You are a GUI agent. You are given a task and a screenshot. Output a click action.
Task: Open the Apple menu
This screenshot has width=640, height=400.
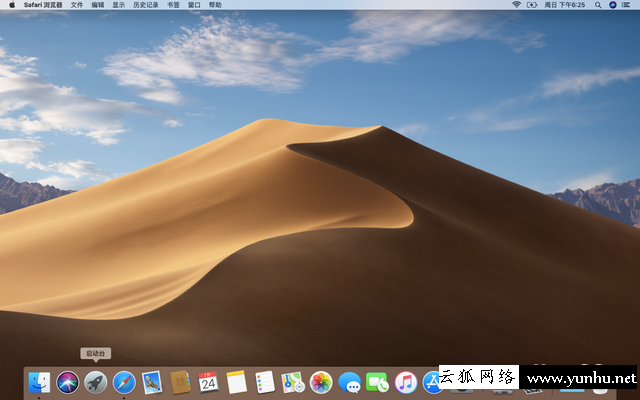coord(12,5)
